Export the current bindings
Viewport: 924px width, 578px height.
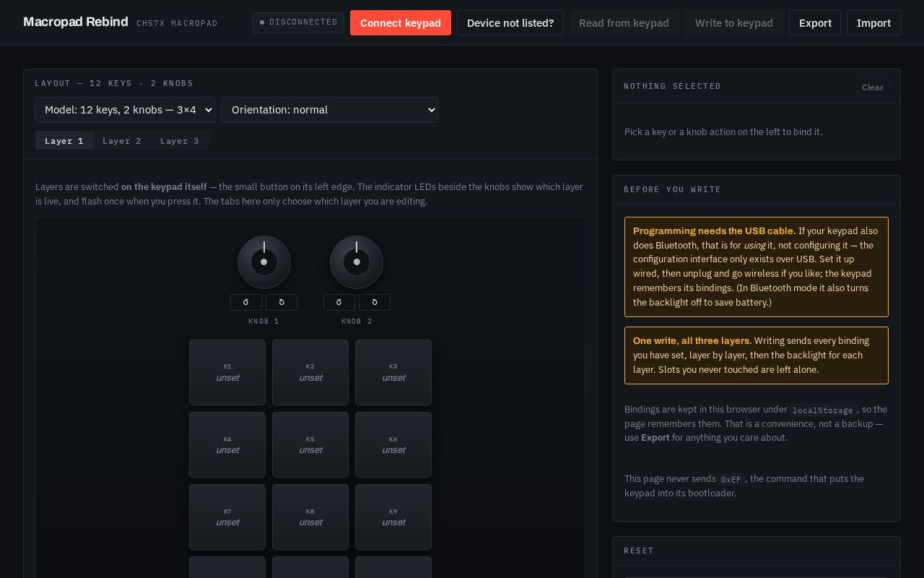point(815,23)
